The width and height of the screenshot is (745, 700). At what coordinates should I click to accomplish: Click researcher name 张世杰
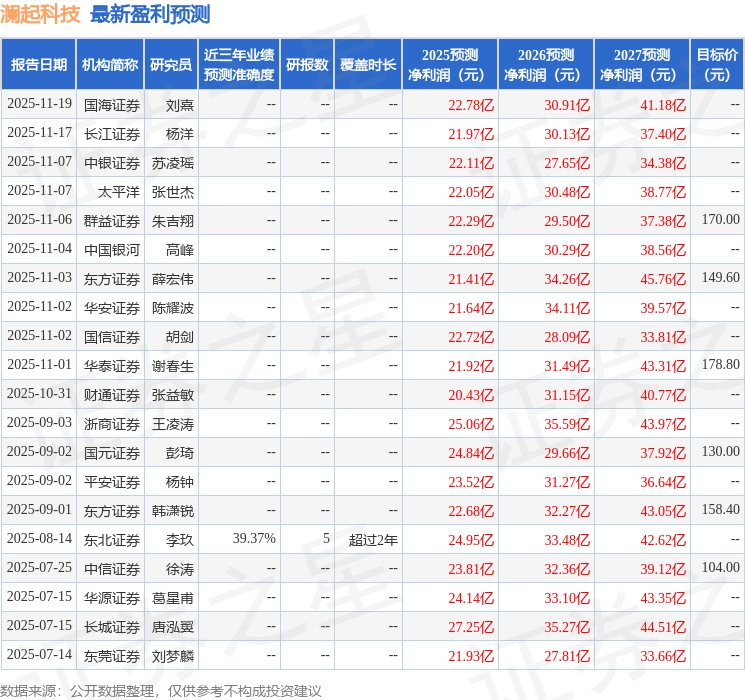(x=173, y=192)
